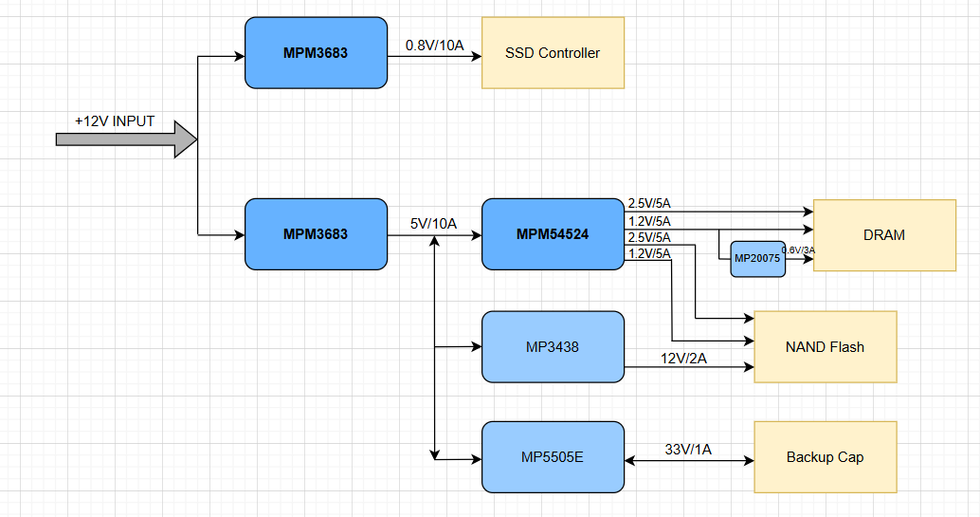The image size is (980, 517).
Task: Click the 33V/1A bidirectional arrow label
Action: [x=687, y=449]
